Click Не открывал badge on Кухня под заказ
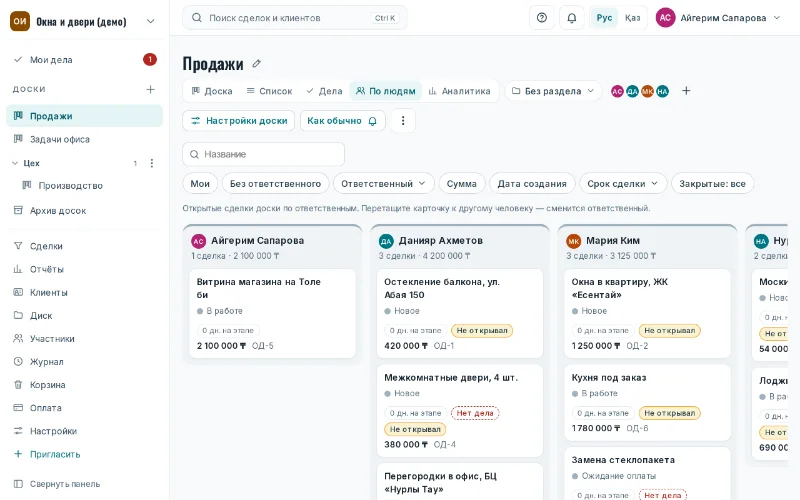The image size is (800, 500). [x=670, y=413]
